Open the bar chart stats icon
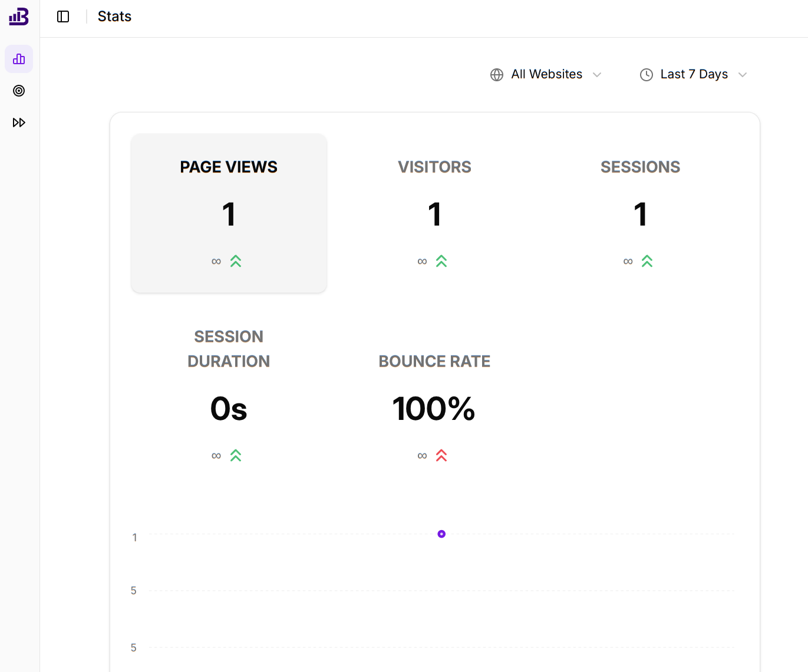 pos(19,59)
